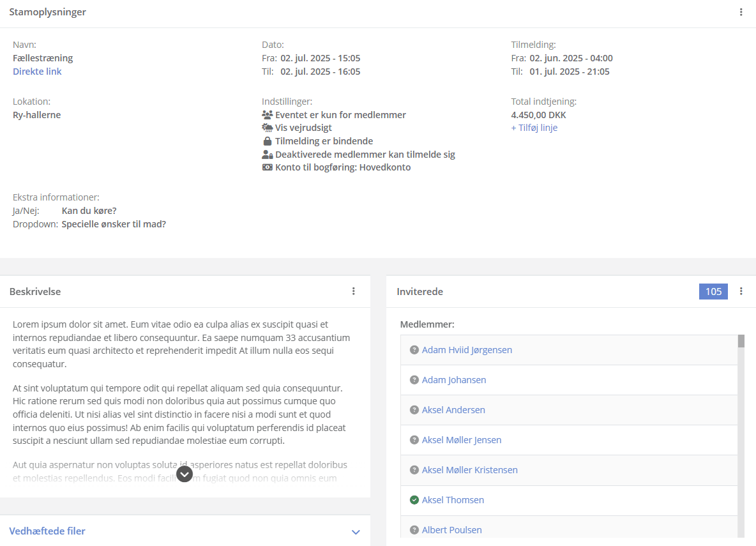Open the Direkte link
The height and width of the screenshot is (546, 756).
37,72
